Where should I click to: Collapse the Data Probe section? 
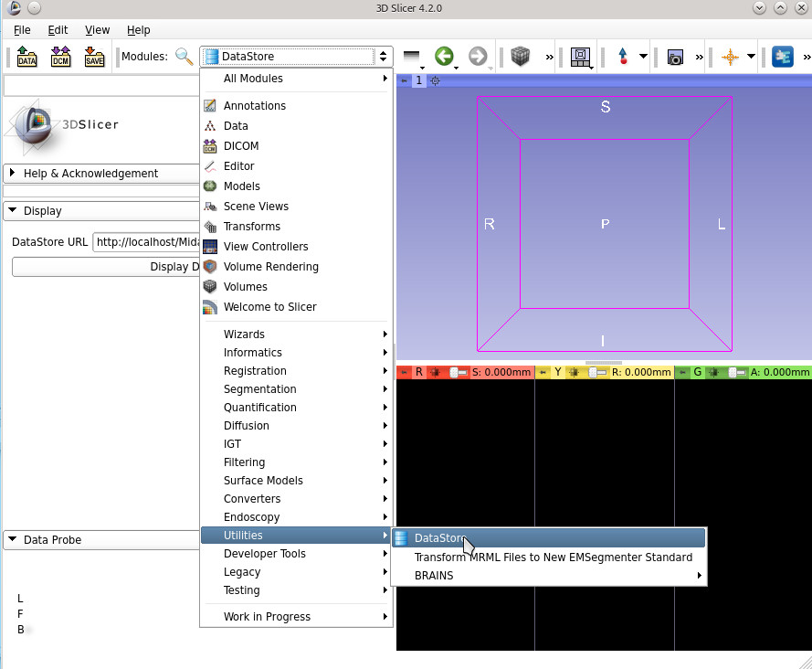[52, 540]
